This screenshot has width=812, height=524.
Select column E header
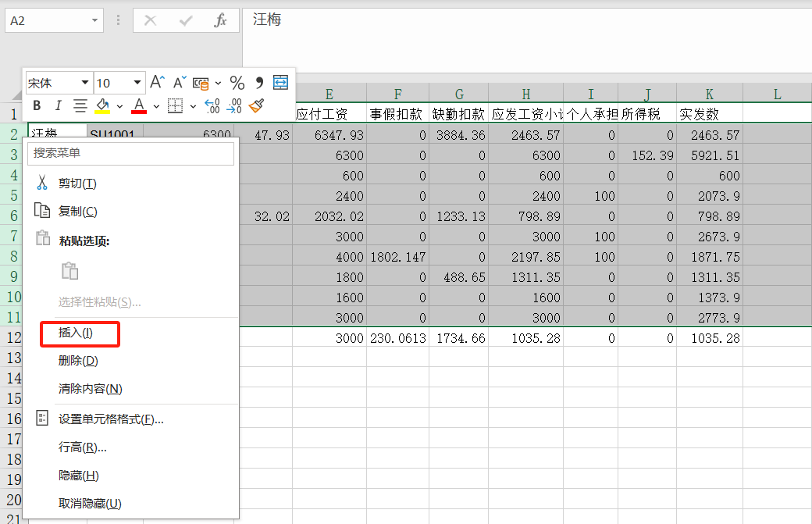[329, 94]
